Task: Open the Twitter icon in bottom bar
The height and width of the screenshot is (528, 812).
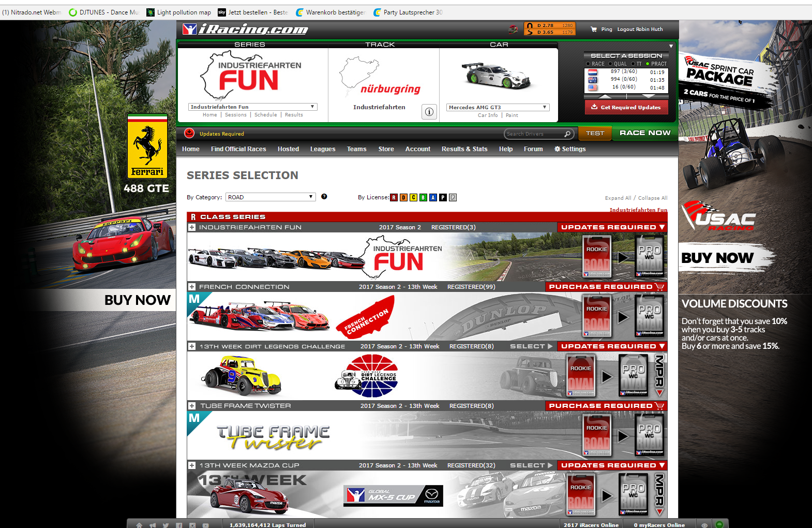Action: pyautogui.click(x=166, y=525)
